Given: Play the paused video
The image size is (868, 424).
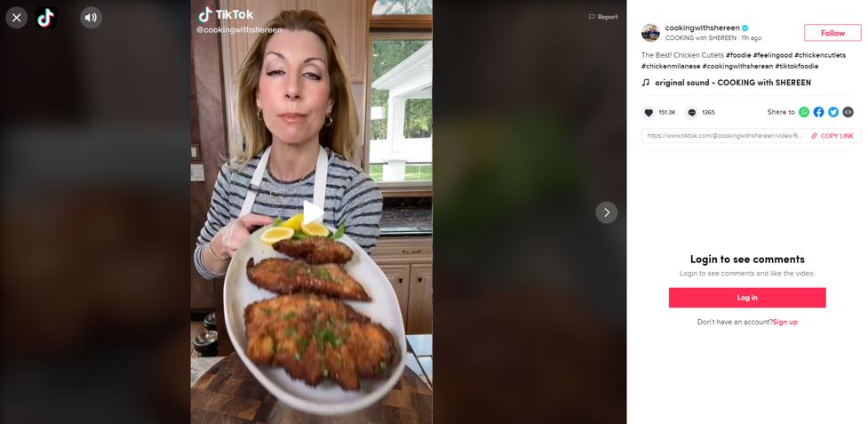Looking at the screenshot, I should [x=312, y=212].
